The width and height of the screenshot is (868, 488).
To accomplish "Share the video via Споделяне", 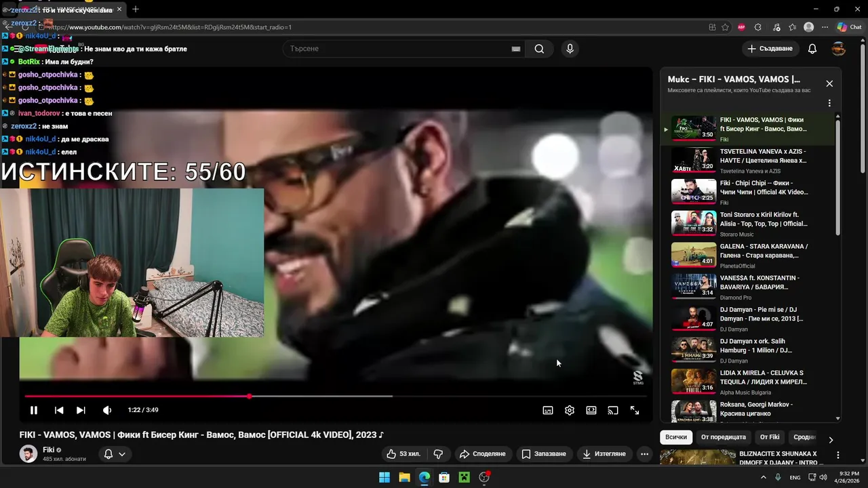I will pos(482,453).
